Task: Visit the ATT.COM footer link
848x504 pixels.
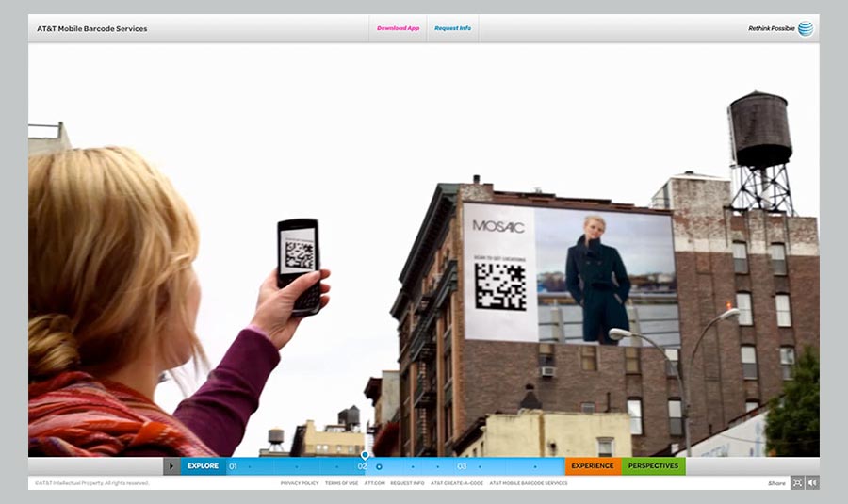Action: tap(374, 483)
